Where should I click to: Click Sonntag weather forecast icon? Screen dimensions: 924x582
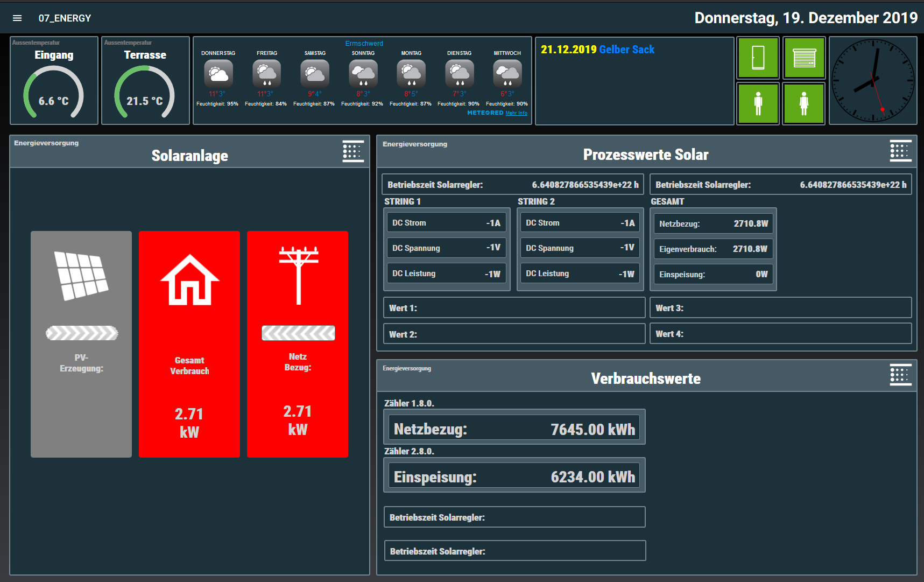(363, 73)
